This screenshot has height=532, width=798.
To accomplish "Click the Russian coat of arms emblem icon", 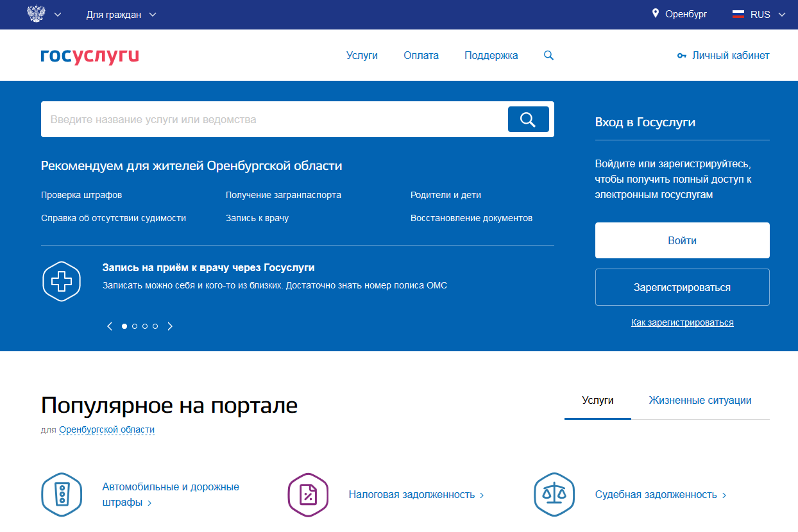I will pos(37,14).
